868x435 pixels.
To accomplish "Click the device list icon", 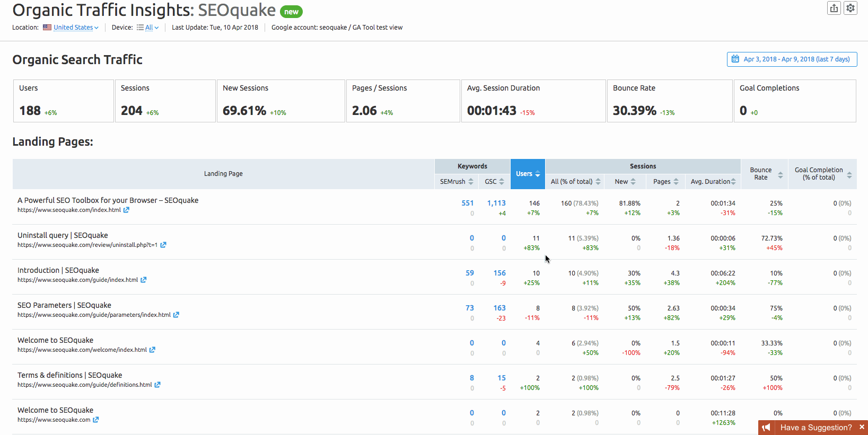I will click(140, 28).
